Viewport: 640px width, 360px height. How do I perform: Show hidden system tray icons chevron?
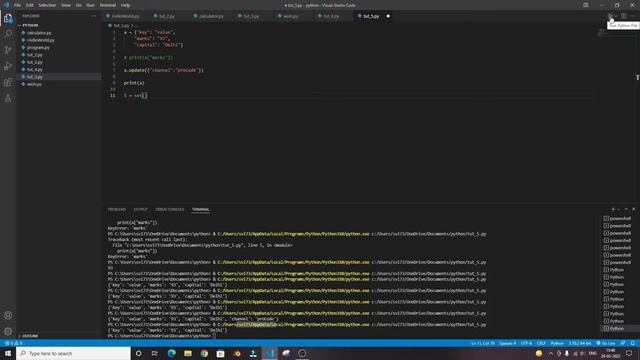pos(551,353)
